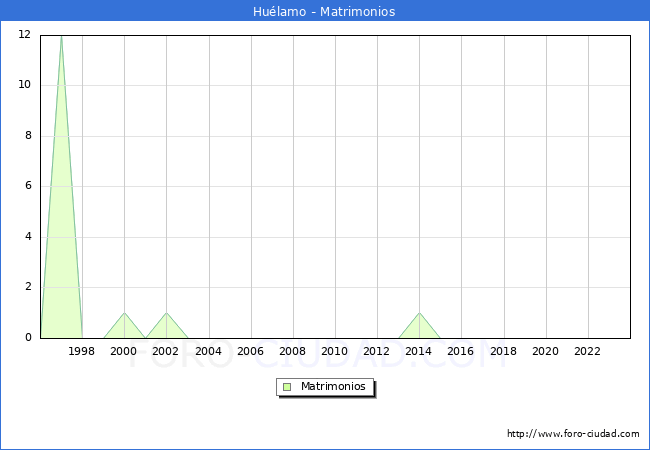Click the 1998 x-axis label
Screen dimensions: 650x450
click(82, 352)
